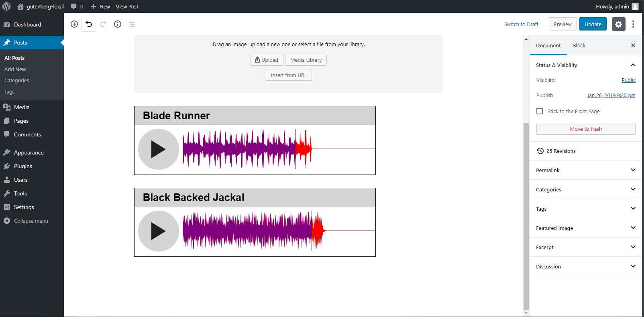This screenshot has width=644, height=317.
Task: Undo the last change
Action: 89,24
